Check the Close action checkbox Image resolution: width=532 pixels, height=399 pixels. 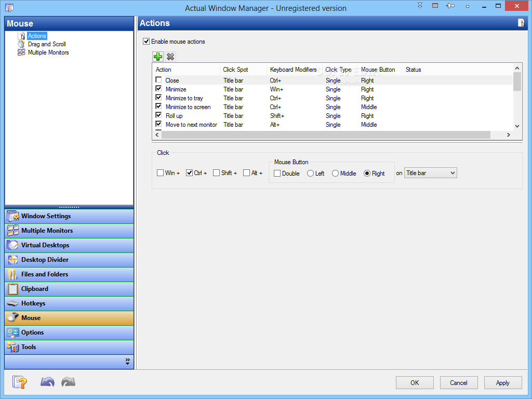click(x=158, y=80)
